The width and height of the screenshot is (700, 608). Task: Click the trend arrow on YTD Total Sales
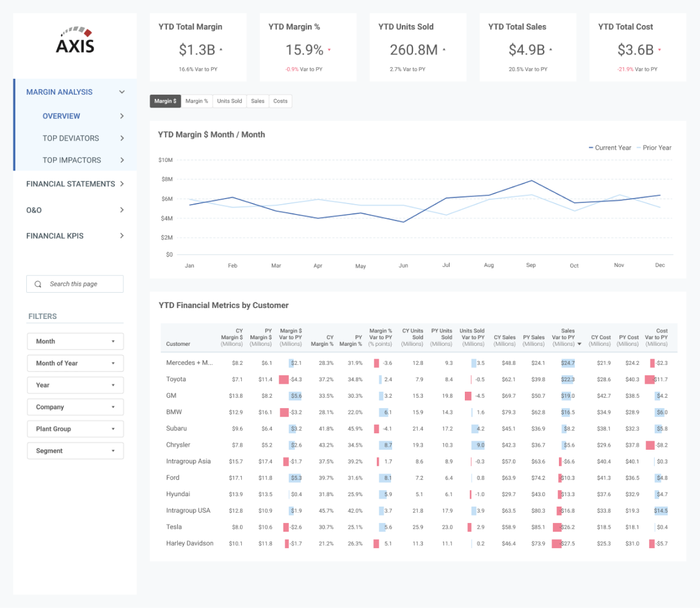pyautogui.click(x=551, y=49)
